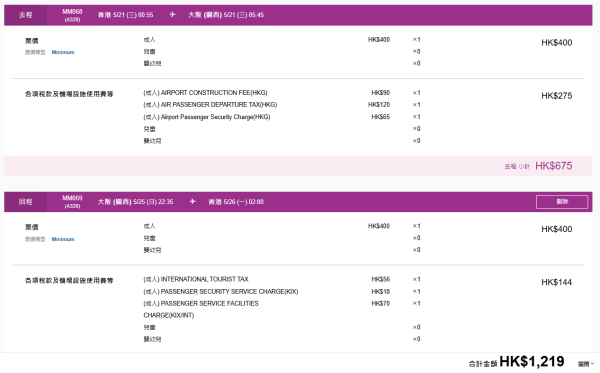Click the HK$65 security charge amount
This screenshot has width=600, height=373.
point(380,117)
